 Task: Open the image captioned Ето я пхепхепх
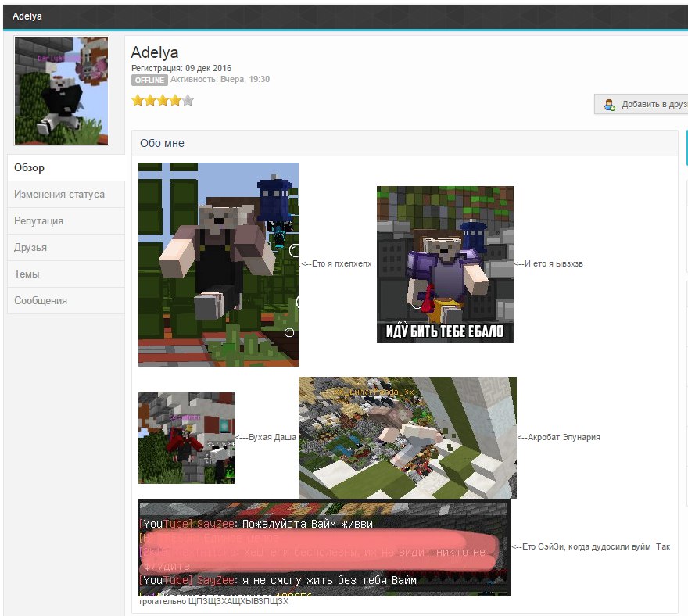(x=218, y=264)
